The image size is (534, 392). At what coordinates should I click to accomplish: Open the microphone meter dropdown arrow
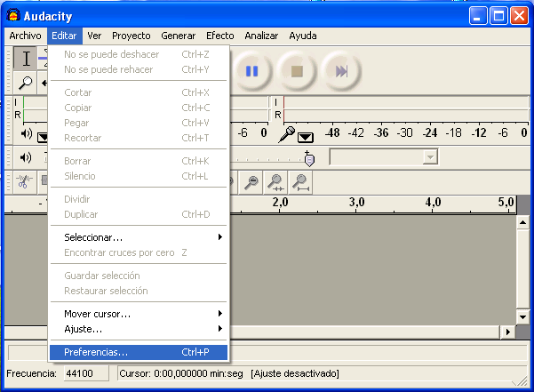click(306, 136)
